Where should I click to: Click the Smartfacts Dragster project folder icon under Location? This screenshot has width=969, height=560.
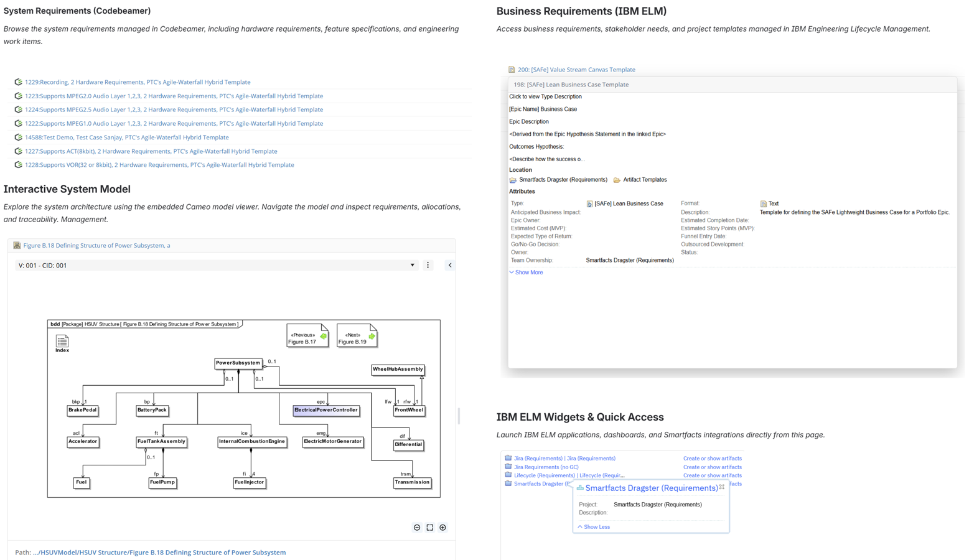[x=513, y=180]
